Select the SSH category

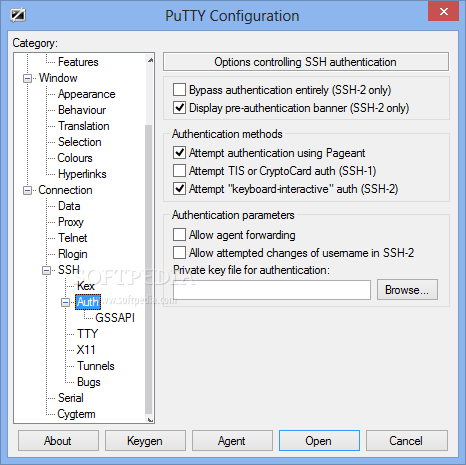[69, 270]
